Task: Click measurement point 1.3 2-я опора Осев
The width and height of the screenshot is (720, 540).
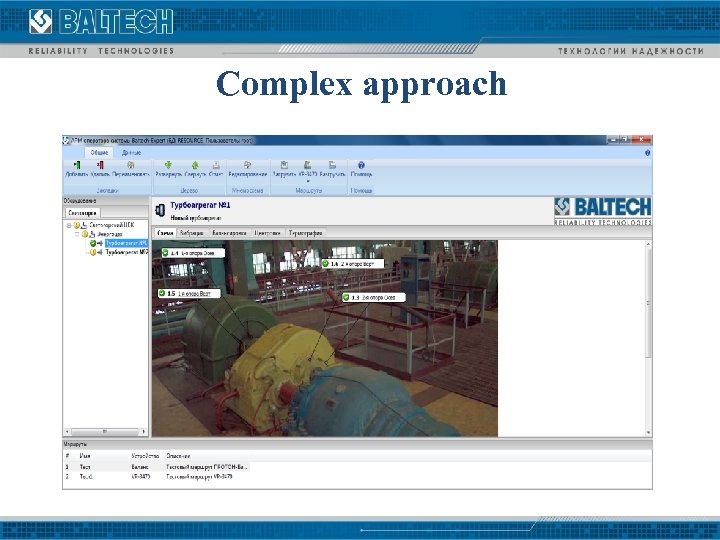Action: click(374, 298)
